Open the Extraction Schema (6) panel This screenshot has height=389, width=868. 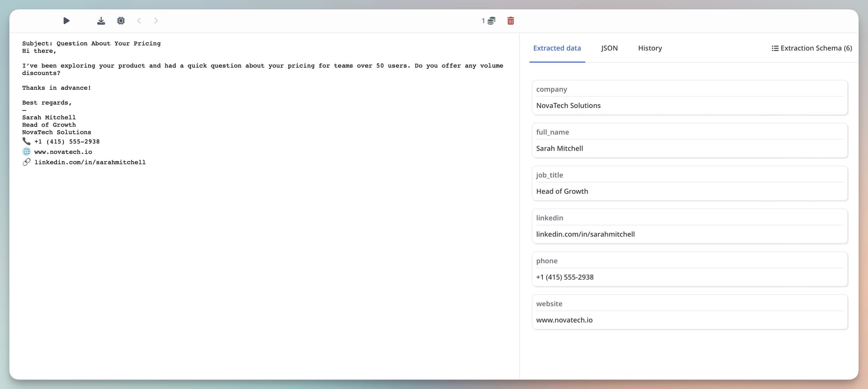pos(812,48)
